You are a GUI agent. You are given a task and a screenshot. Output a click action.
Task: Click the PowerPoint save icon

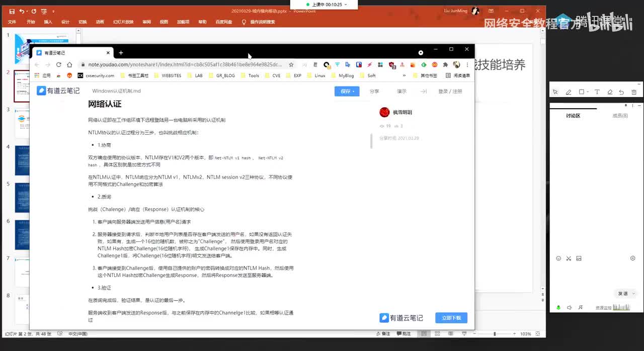(x=12, y=11)
